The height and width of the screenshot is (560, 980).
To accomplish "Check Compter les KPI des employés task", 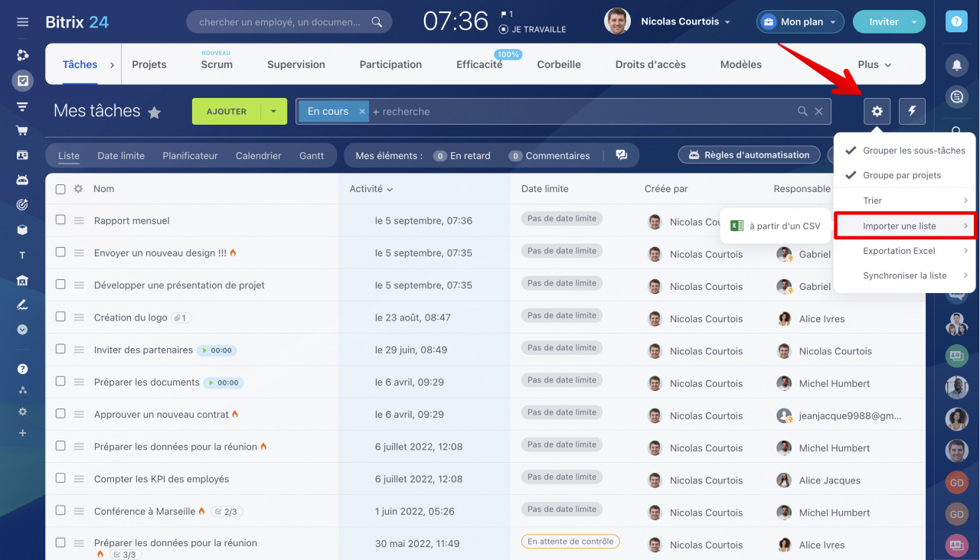I will [60, 477].
